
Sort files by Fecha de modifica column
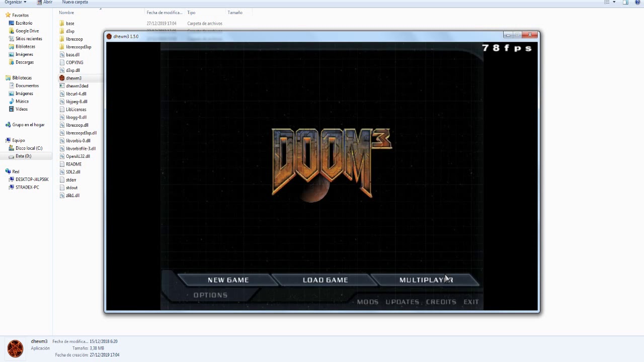click(164, 13)
